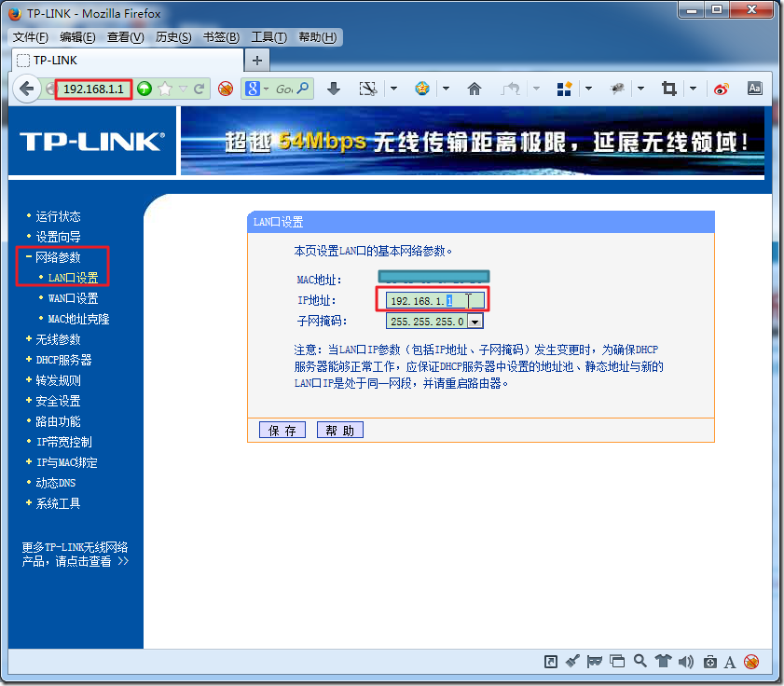This screenshot has width=784, height=686.
Task: Open the 子网掩码 255.255.255.0 dropdown
Action: (x=475, y=322)
